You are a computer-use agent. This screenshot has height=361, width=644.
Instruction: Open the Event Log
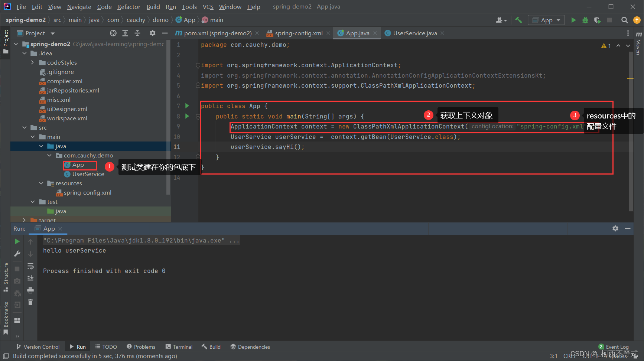tap(614, 347)
